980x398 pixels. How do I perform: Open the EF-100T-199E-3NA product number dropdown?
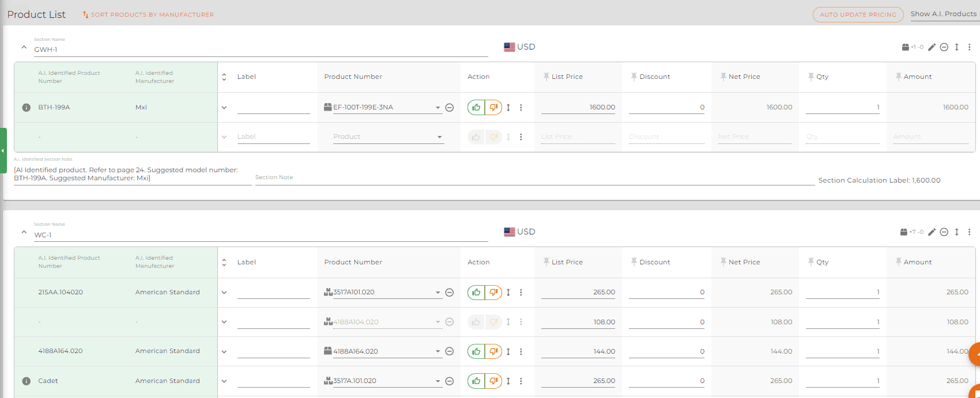coord(438,108)
